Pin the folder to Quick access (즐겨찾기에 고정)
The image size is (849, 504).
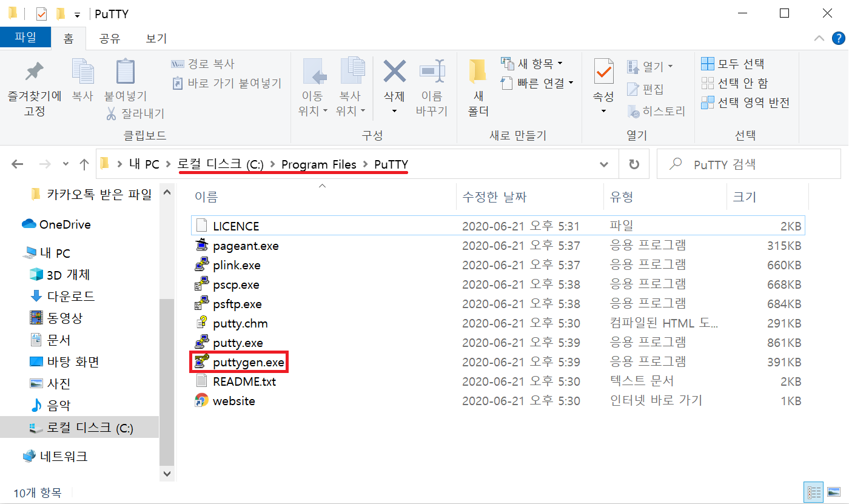[x=35, y=88]
